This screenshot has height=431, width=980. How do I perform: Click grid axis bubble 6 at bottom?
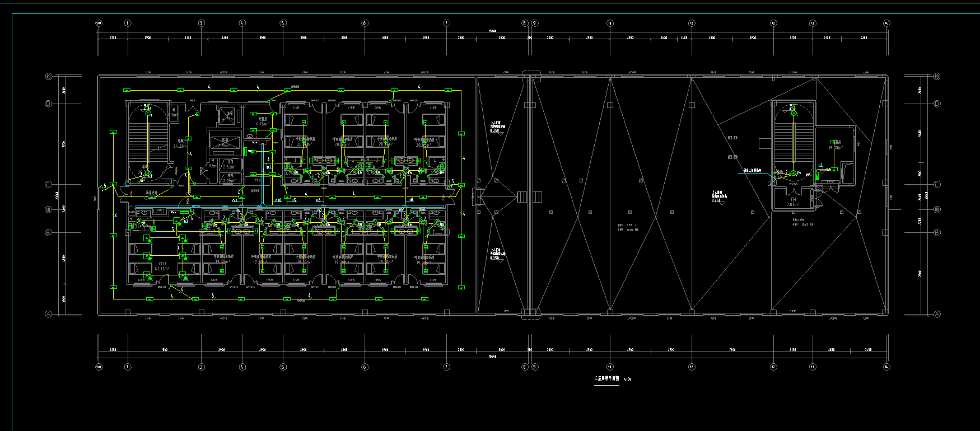[x=365, y=367]
